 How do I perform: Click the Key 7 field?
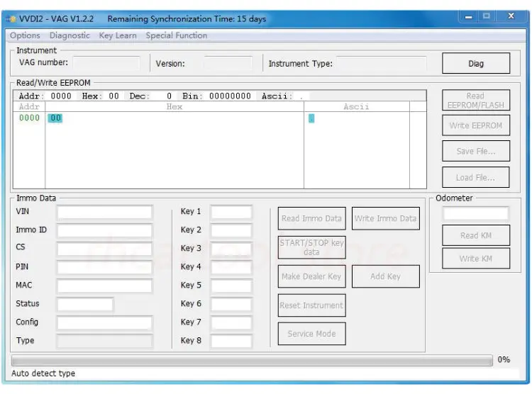231,322
